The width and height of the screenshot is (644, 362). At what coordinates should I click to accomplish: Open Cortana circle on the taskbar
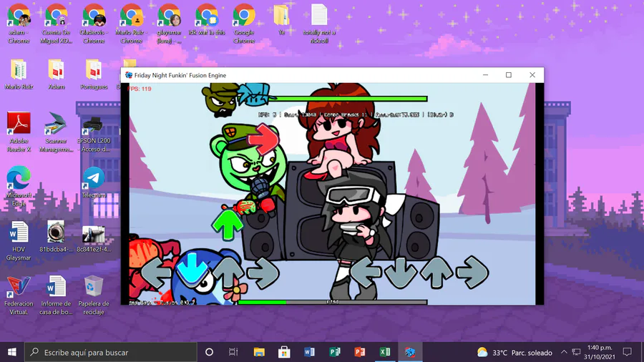209,352
